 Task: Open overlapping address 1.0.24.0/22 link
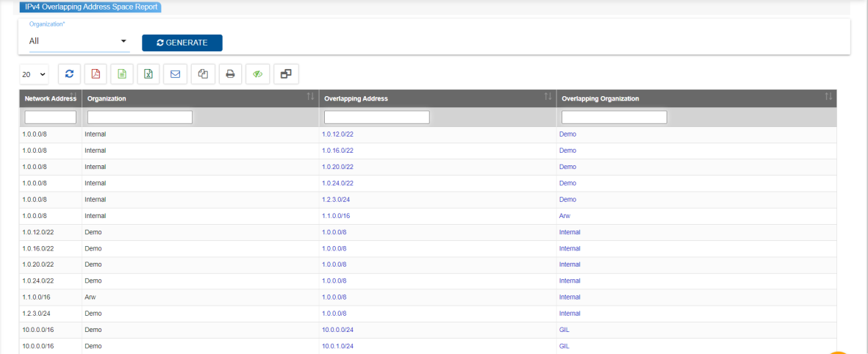click(337, 183)
